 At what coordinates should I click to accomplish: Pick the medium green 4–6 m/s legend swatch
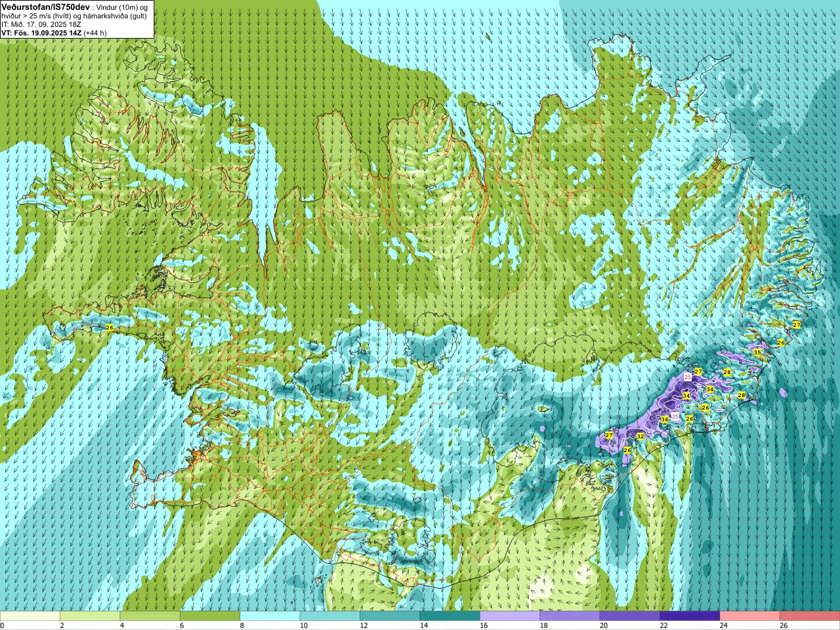(x=150, y=616)
